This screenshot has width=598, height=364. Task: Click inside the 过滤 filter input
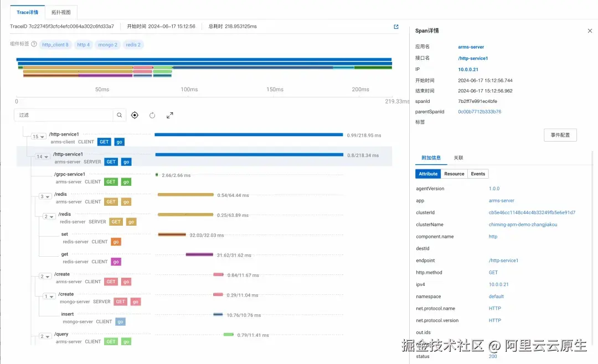coord(63,115)
